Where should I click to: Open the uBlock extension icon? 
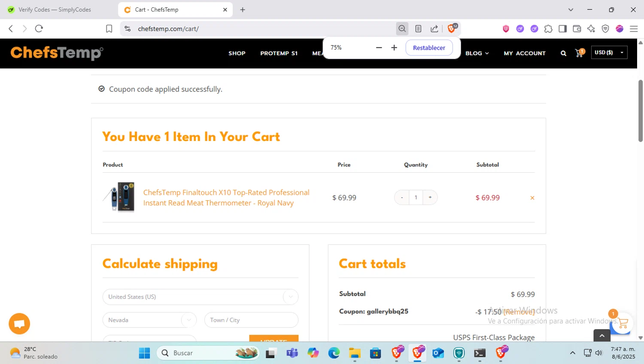click(506, 29)
